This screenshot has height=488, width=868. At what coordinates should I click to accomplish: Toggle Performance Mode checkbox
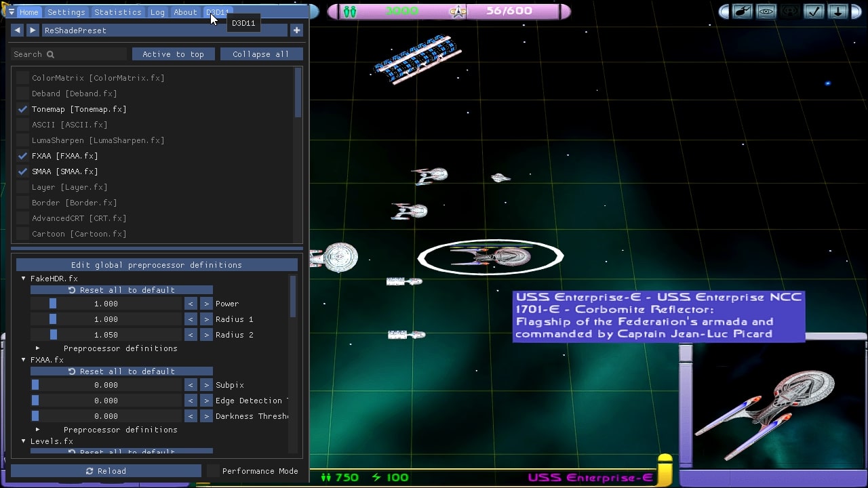tap(213, 471)
